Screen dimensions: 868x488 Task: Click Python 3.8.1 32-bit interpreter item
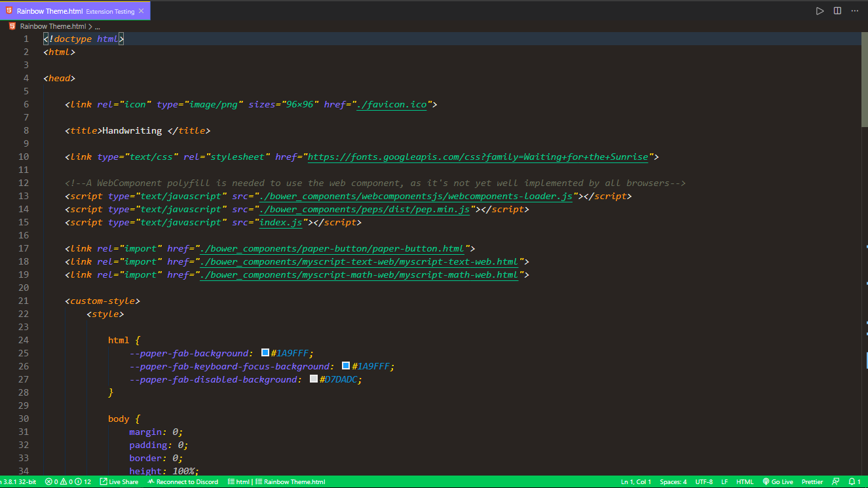(20, 481)
